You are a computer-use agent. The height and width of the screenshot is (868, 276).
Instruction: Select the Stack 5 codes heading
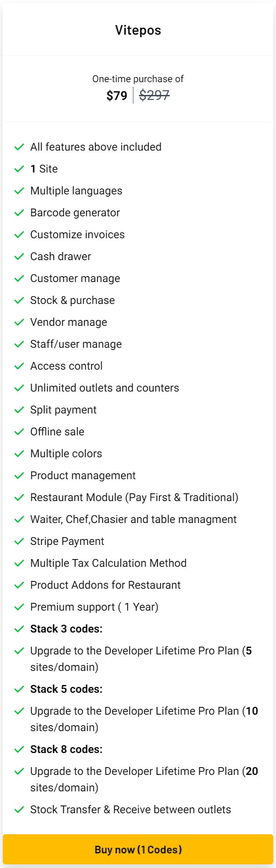point(66,689)
